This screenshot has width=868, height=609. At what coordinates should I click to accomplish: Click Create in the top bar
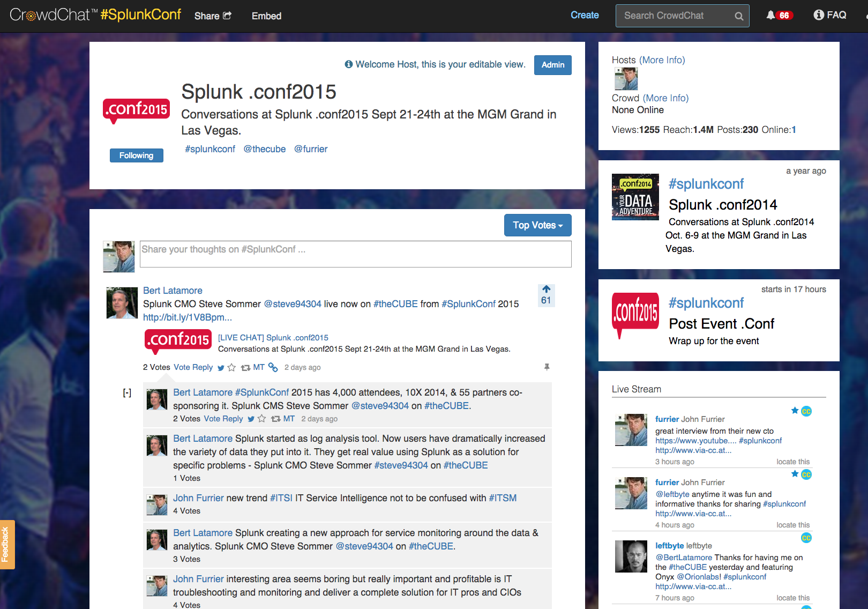tap(585, 15)
